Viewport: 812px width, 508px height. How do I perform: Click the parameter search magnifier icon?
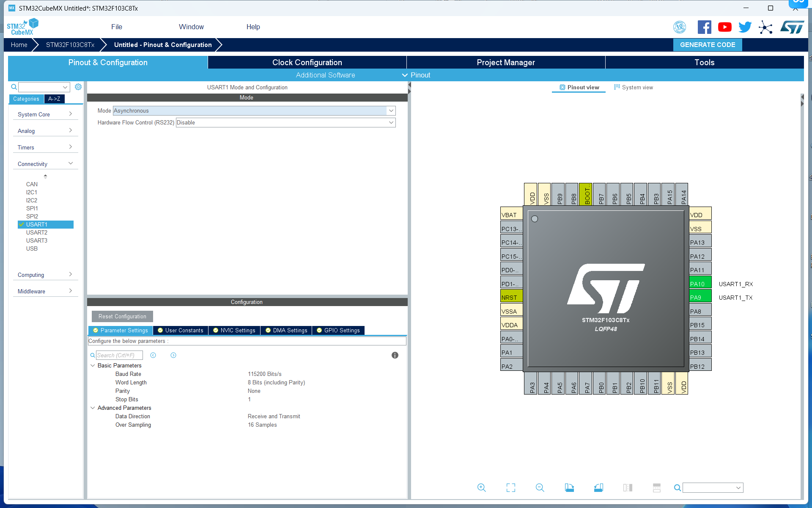click(x=93, y=355)
